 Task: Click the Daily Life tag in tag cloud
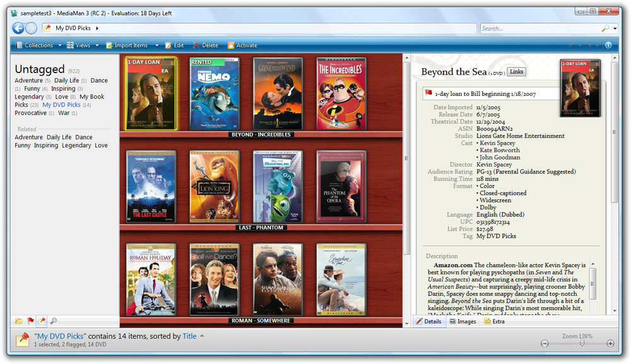(66, 81)
